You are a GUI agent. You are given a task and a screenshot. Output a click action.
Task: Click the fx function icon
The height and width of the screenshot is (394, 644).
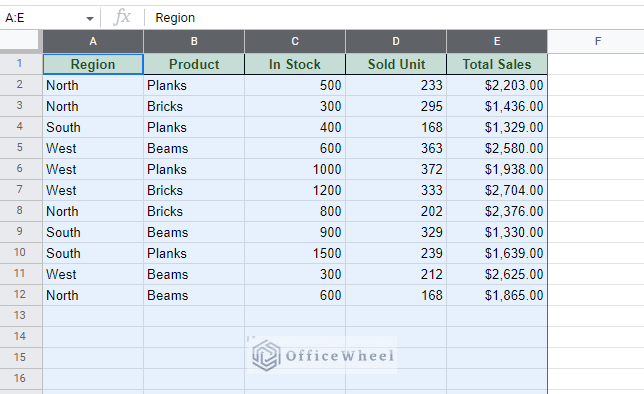(122, 17)
